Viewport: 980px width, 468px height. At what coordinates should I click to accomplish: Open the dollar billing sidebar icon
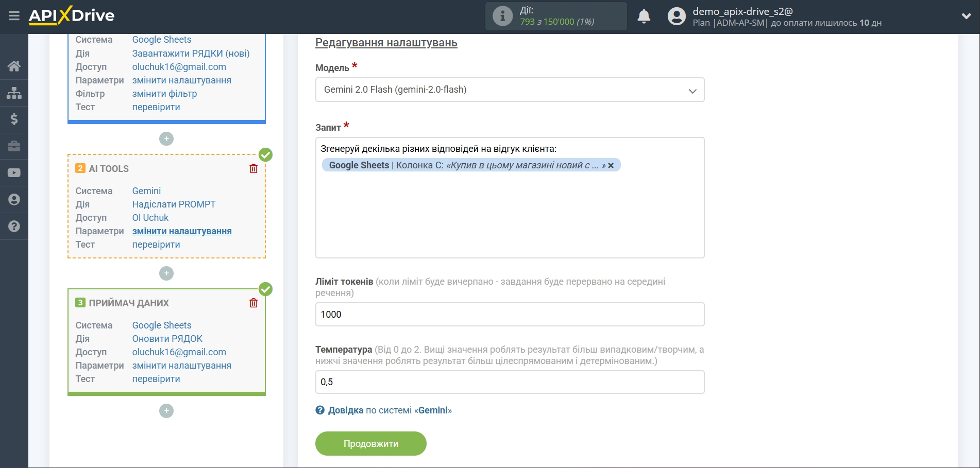pyautogui.click(x=14, y=119)
